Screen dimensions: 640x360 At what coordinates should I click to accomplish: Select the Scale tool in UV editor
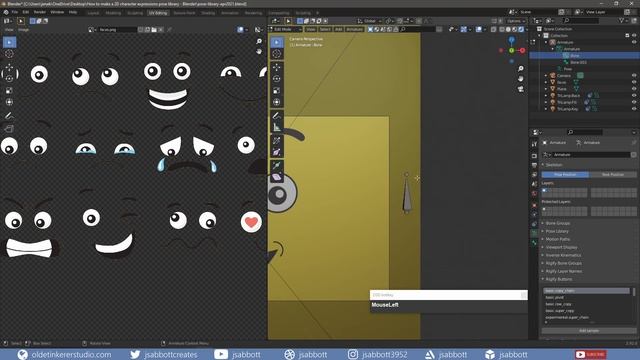[9, 91]
